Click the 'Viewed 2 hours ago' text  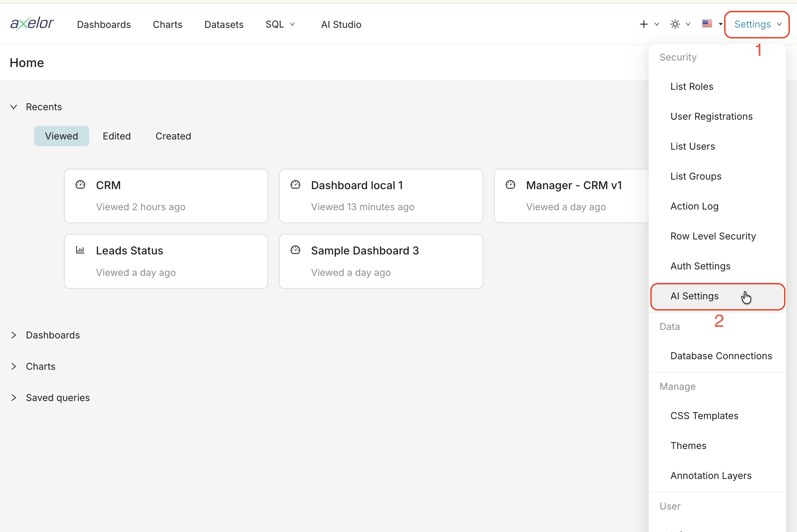[141, 207]
